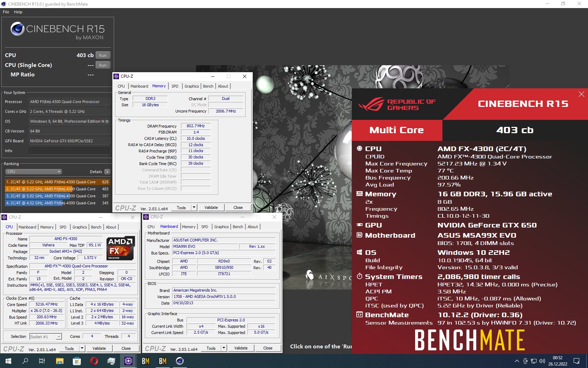Open the Cinebench File menu
This screenshot has height=368, width=588.
tap(6, 12)
